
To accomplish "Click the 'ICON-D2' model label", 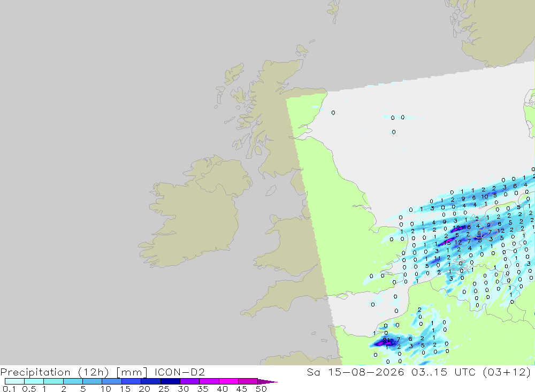I will 179,372.
